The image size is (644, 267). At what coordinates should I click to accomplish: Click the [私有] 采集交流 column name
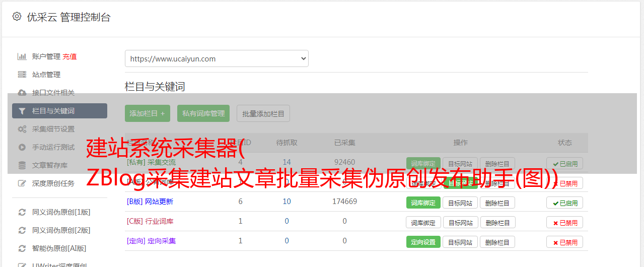tap(151, 162)
